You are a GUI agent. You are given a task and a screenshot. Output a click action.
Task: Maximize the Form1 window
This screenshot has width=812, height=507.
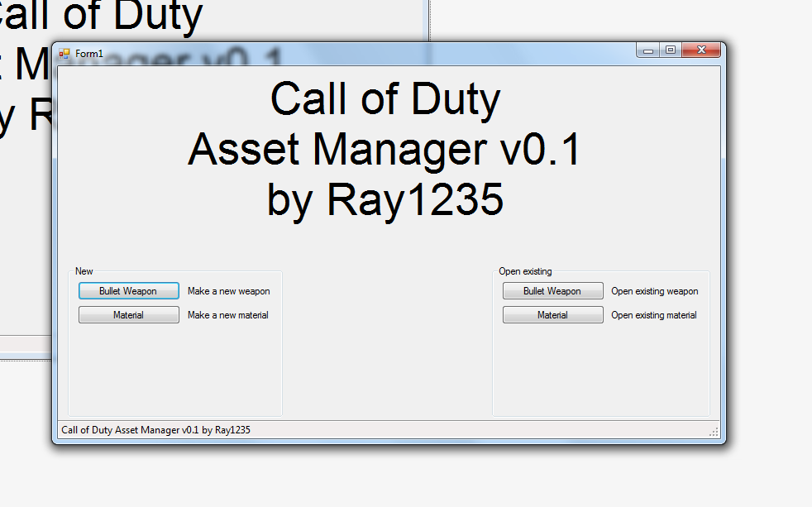[671, 50]
